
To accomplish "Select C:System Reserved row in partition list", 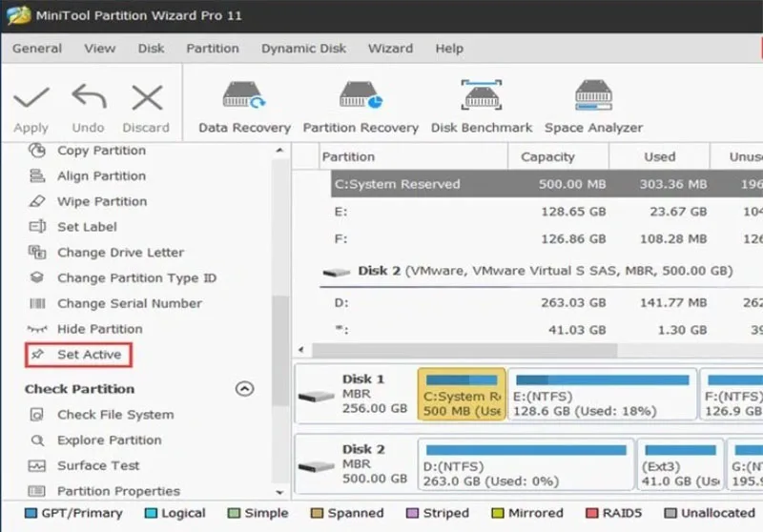I will [546, 184].
